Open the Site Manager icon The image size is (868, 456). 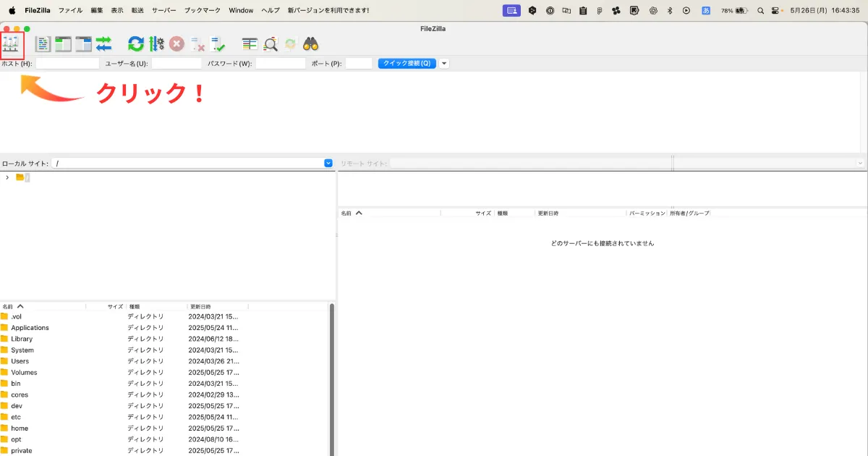click(x=11, y=44)
